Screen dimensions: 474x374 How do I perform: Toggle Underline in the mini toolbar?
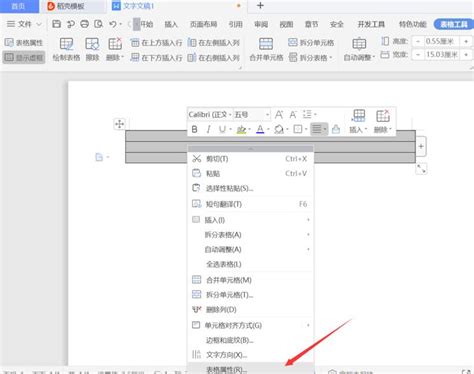tap(222, 129)
